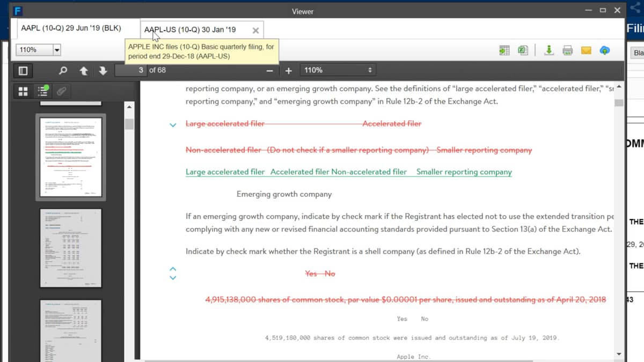Viewport: 644px width, 362px height.
Task: Open in Excel icon
Action: coord(523,50)
